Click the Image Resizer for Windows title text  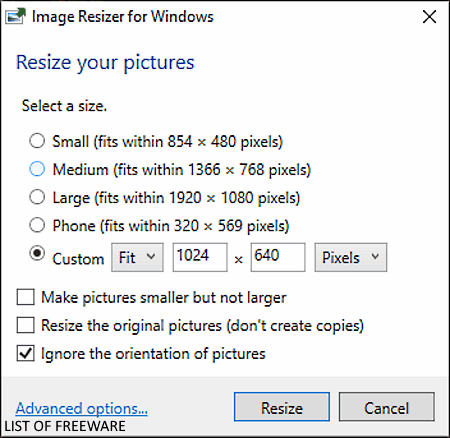(123, 17)
